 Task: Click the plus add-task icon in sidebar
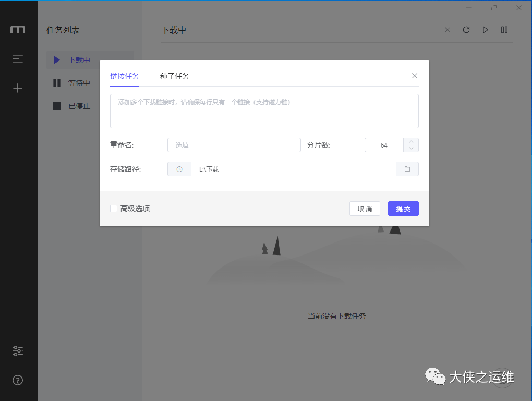(x=18, y=88)
